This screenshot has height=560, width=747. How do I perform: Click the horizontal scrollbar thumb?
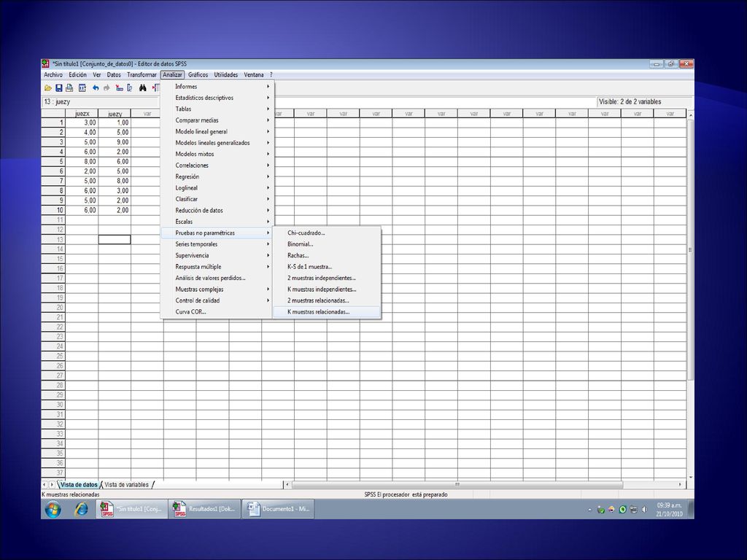(x=457, y=485)
